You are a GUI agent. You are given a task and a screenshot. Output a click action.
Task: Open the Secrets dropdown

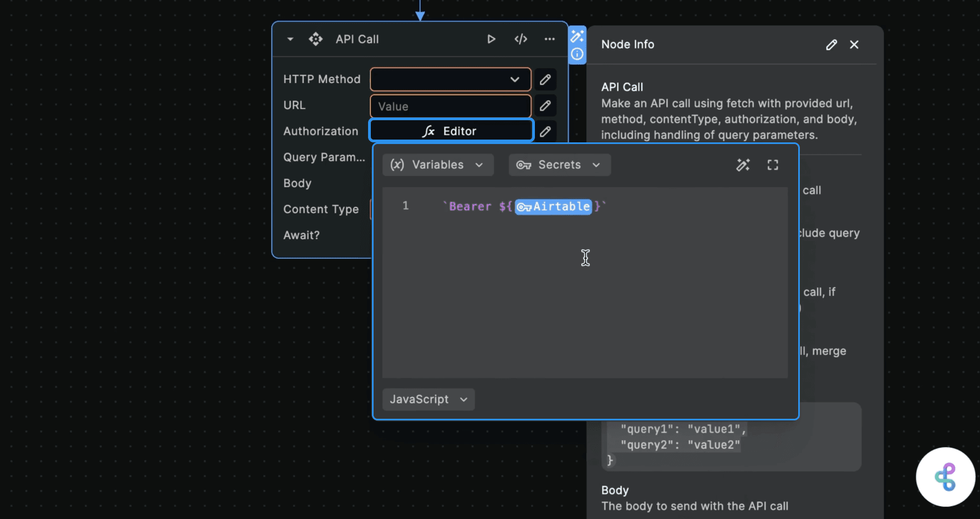click(559, 165)
